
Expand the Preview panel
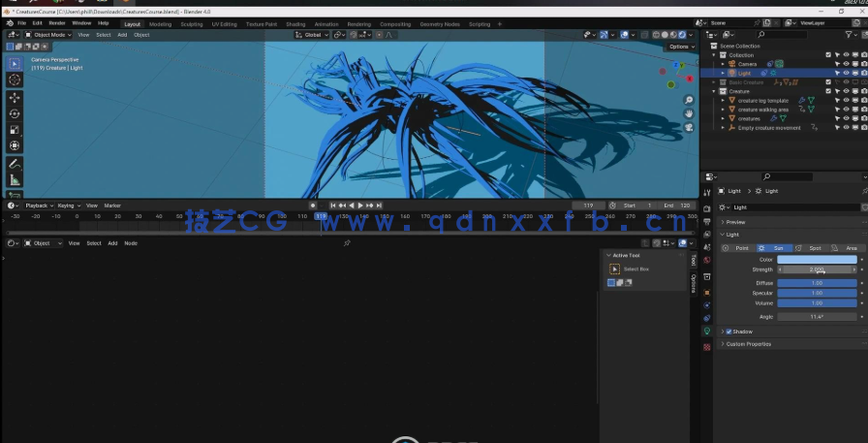click(x=735, y=222)
